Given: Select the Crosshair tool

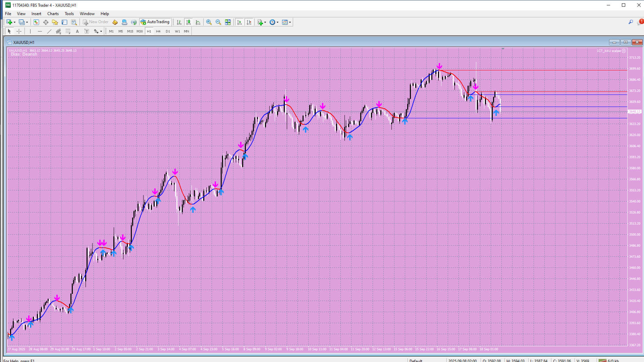Looking at the screenshot, I should [x=19, y=31].
